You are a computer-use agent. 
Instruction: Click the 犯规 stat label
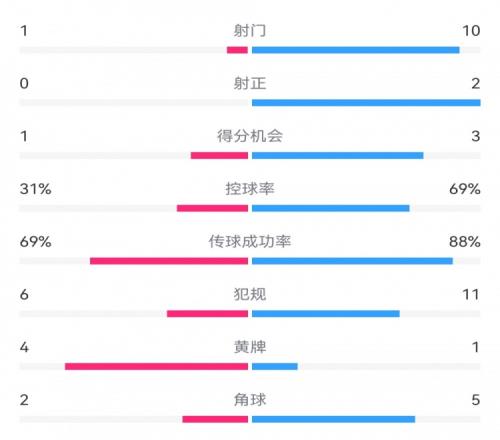tap(250, 294)
